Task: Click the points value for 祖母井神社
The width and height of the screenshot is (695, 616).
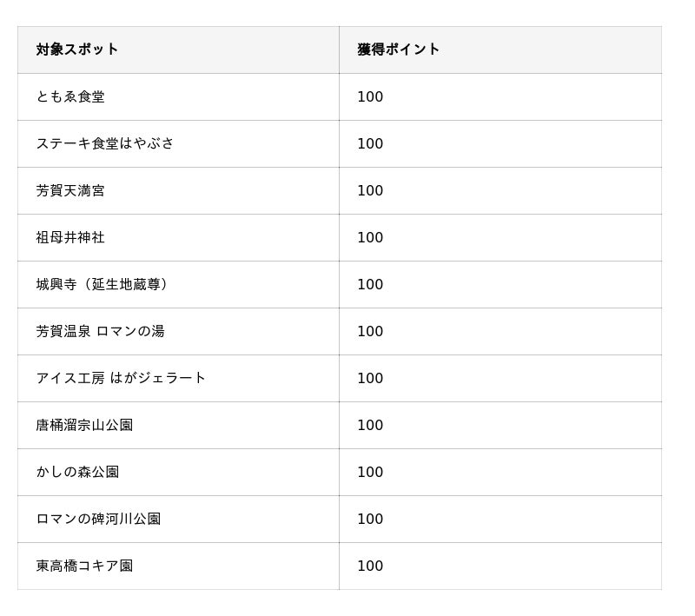Action: tap(370, 237)
